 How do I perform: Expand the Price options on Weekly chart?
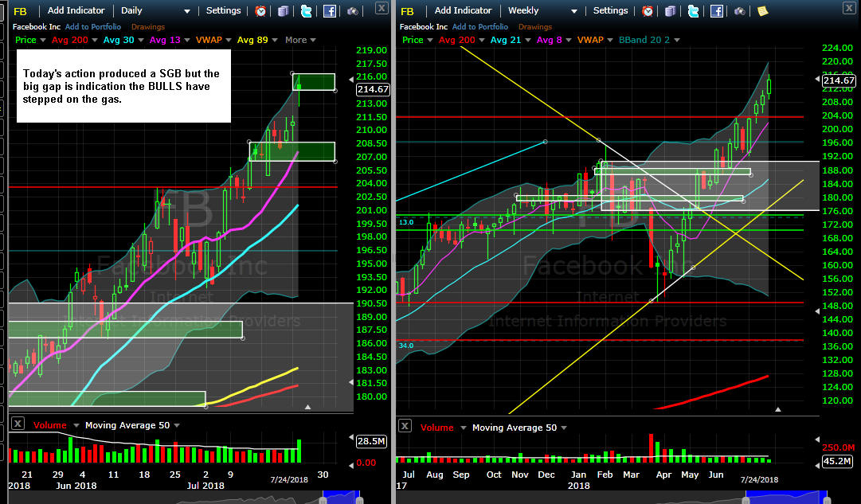(430, 40)
